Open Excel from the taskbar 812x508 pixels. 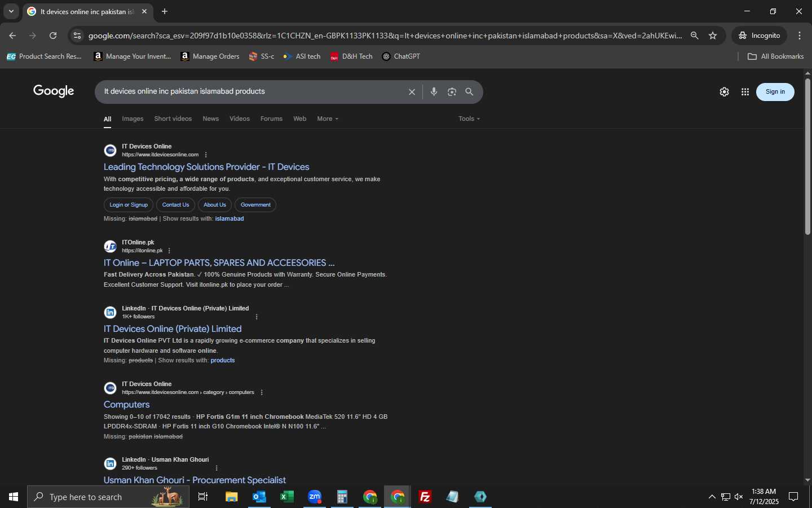(x=287, y=497)
